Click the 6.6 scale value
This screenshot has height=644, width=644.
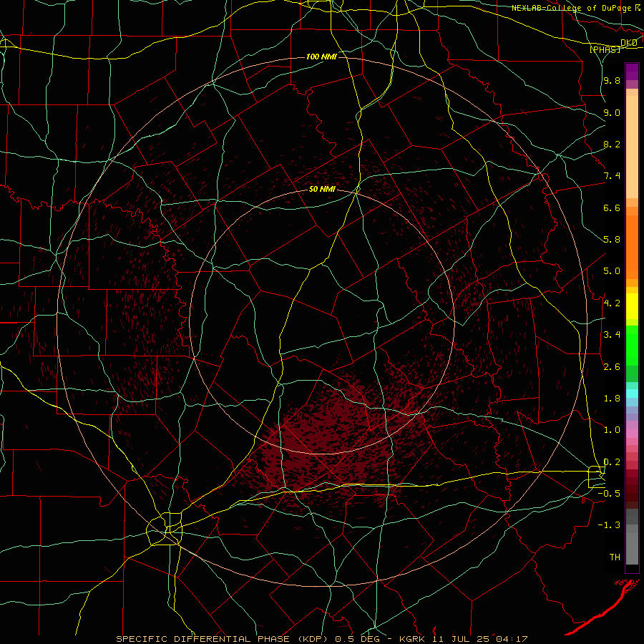612,208
